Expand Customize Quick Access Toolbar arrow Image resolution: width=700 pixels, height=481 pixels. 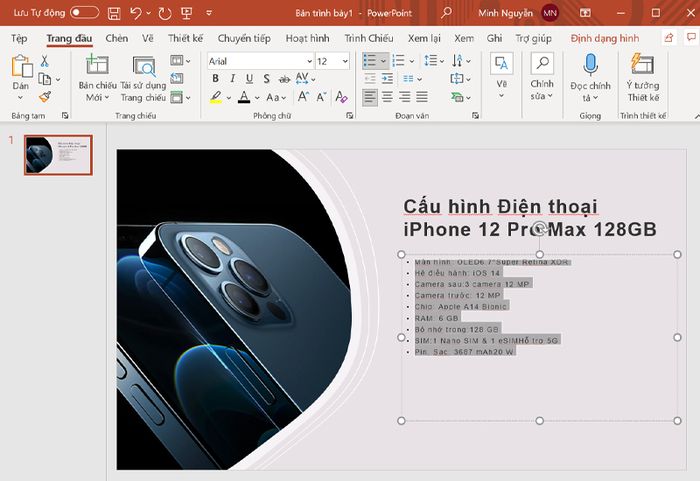tap(208, 13)
